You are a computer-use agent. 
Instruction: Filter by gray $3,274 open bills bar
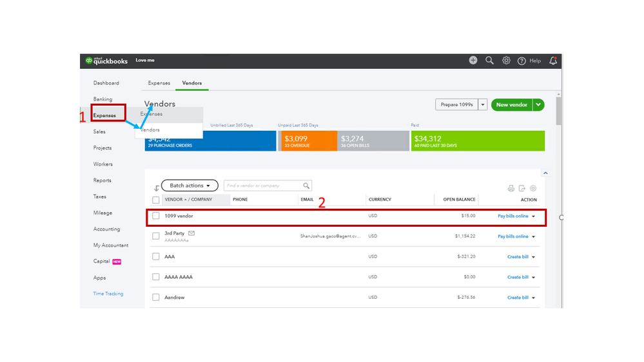coord(373,141)
